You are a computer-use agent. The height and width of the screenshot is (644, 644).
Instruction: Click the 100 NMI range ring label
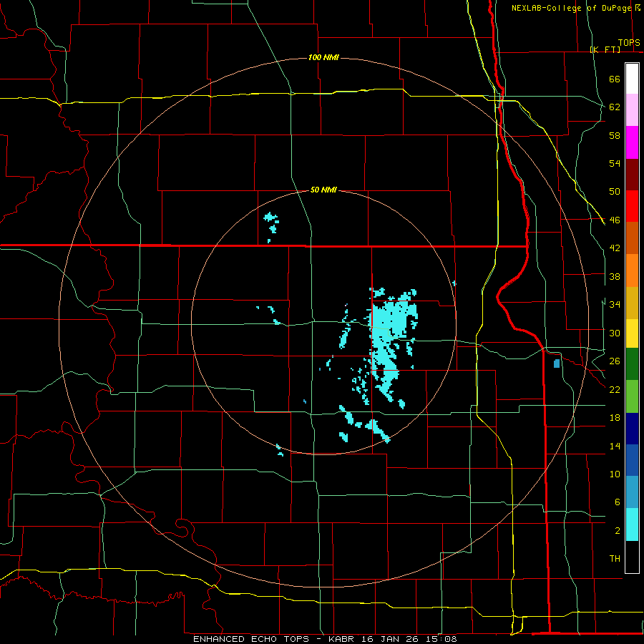(323, 57)
